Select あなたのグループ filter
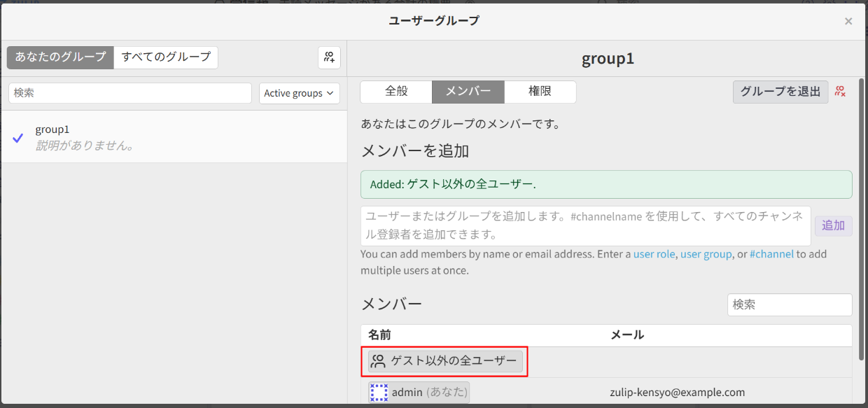Image resolution: width=868 pixels, height=408 pixels. point(59,57)
